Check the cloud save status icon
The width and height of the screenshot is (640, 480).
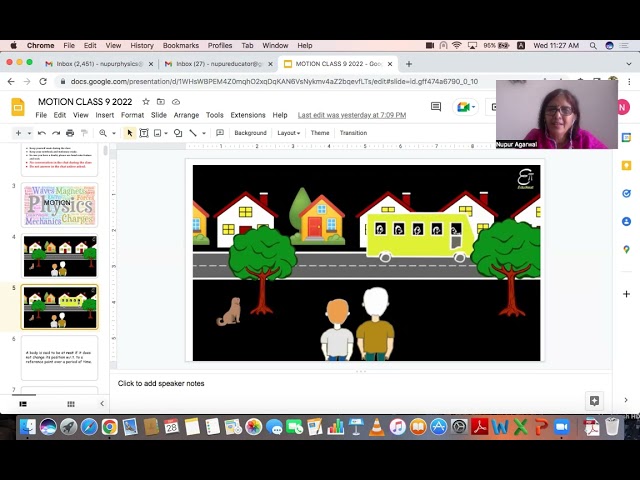[176, 102]
